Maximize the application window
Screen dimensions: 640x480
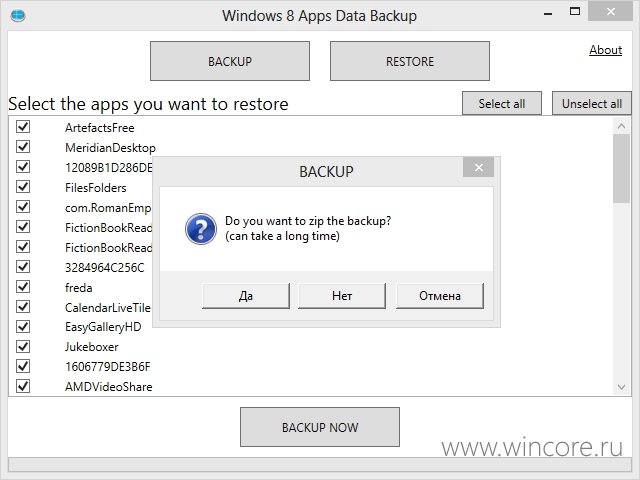(x=575, y=11)
